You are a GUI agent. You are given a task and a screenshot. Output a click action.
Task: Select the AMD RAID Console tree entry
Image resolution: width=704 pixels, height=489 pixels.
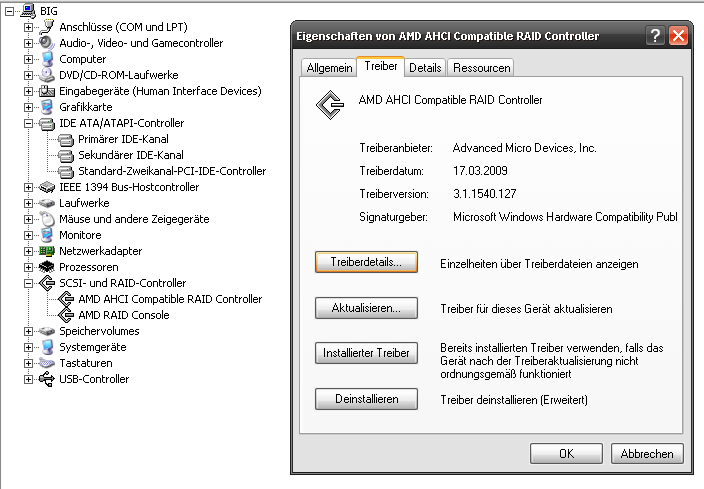[123, 315]
